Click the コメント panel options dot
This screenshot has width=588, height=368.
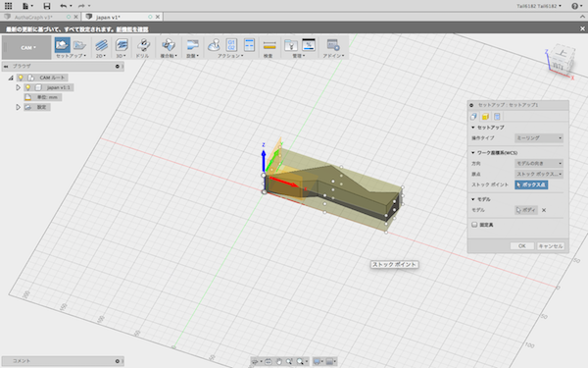(x=117, y=361)
